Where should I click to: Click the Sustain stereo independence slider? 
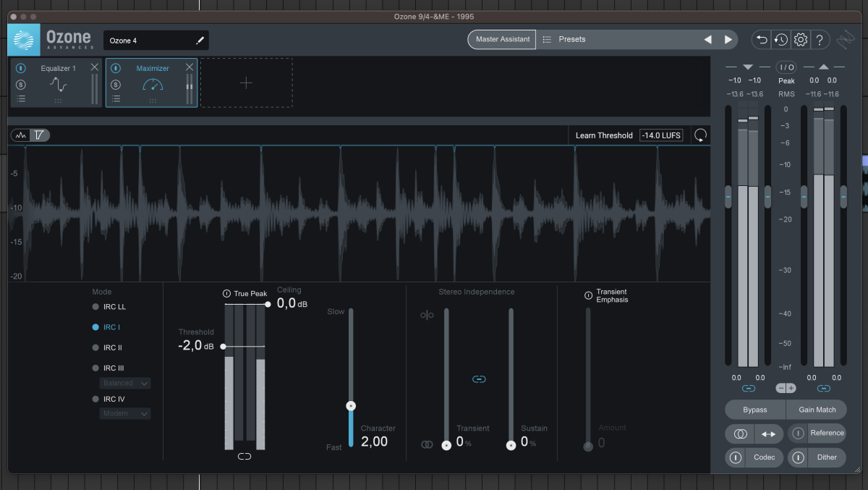pos(511,445)
